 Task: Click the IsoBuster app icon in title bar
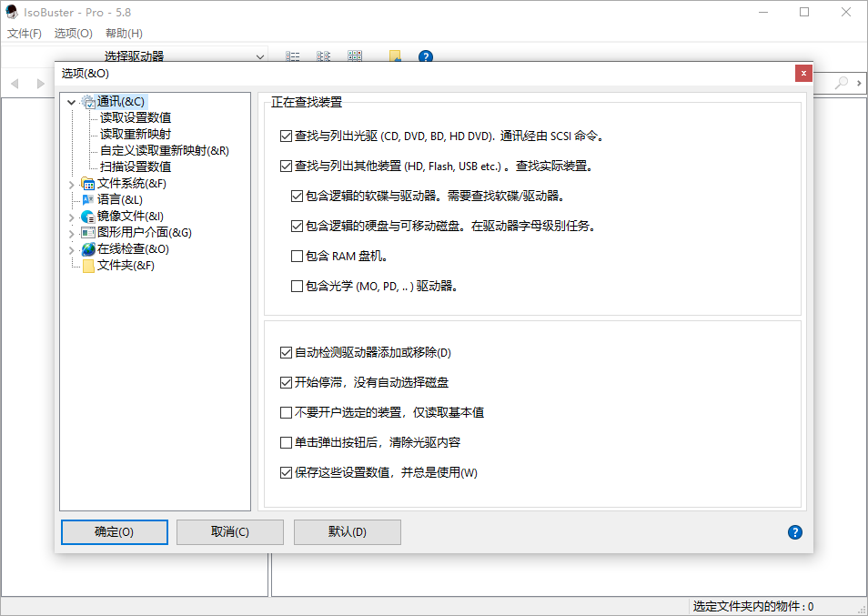pyautogui.click(x=11, y=12)
